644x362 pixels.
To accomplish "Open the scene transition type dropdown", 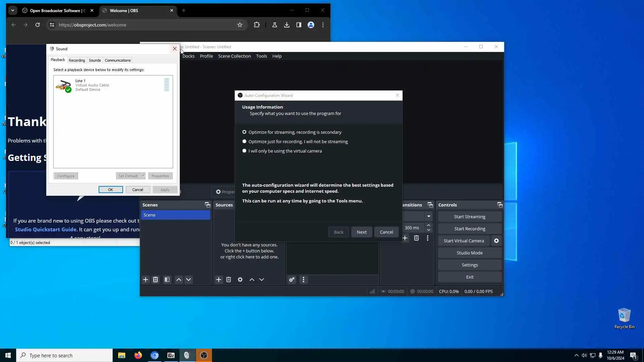I will click(429, 216).
